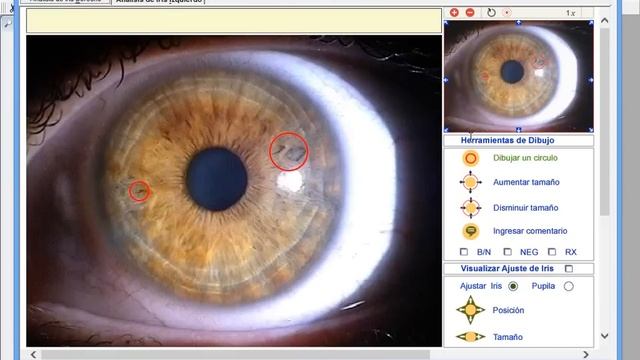Select the Dibujar un circulo icon
640x360 pixels.
pyautogui.click(x=471, y=158)
